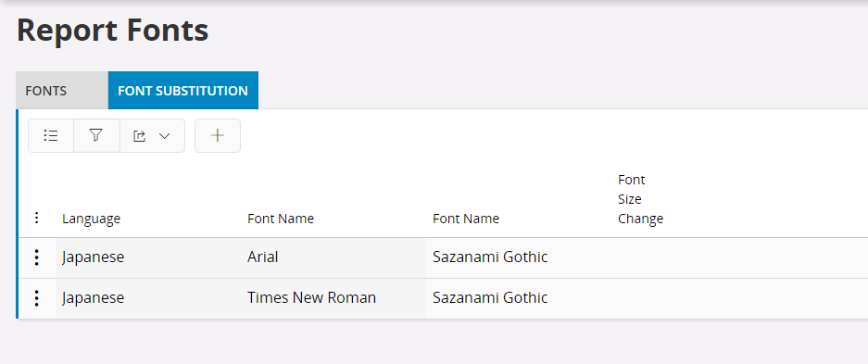Image resolution: width=868 pixels, height=364 pixels.
Task: Click the filter funnel icon
Action: click(96, 135)
